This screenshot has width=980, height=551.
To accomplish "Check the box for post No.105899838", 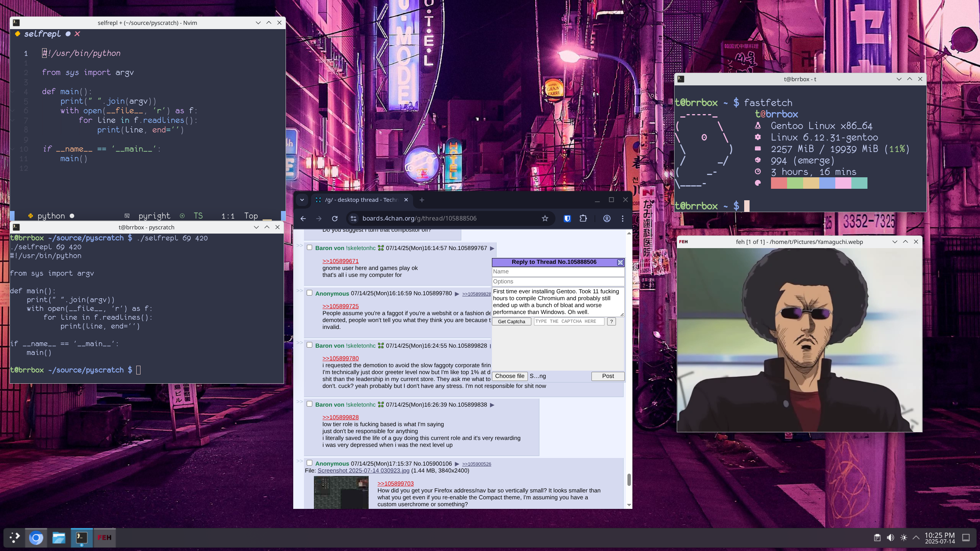I will click(309, 404).
